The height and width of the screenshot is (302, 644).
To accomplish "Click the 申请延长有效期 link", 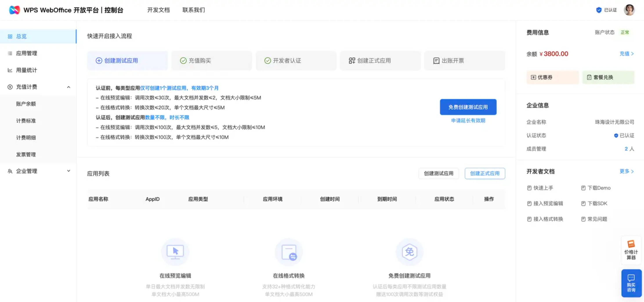I will 468,121.
